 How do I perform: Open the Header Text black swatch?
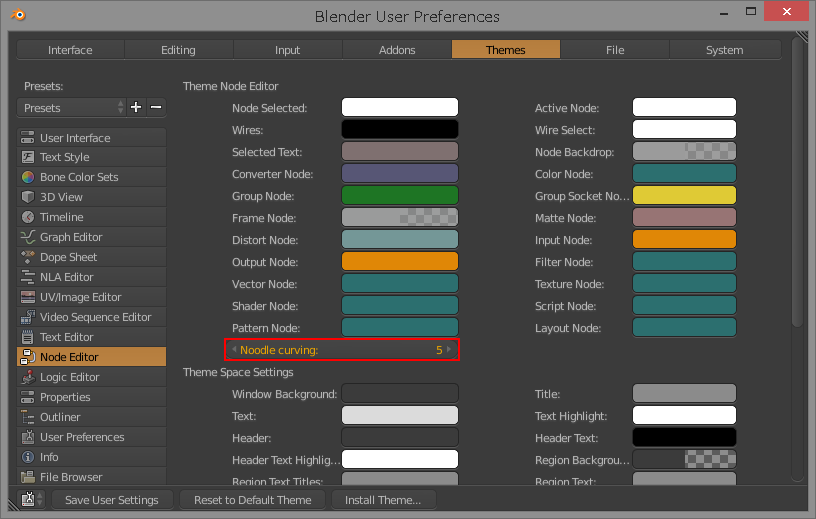pyautogui.click(x=684, y=437)
